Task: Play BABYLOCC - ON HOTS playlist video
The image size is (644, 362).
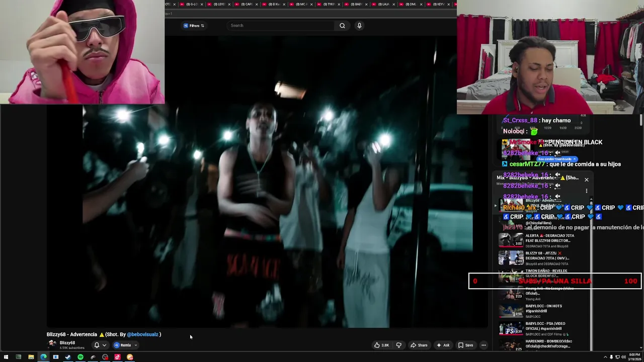Action: point(543,311)
